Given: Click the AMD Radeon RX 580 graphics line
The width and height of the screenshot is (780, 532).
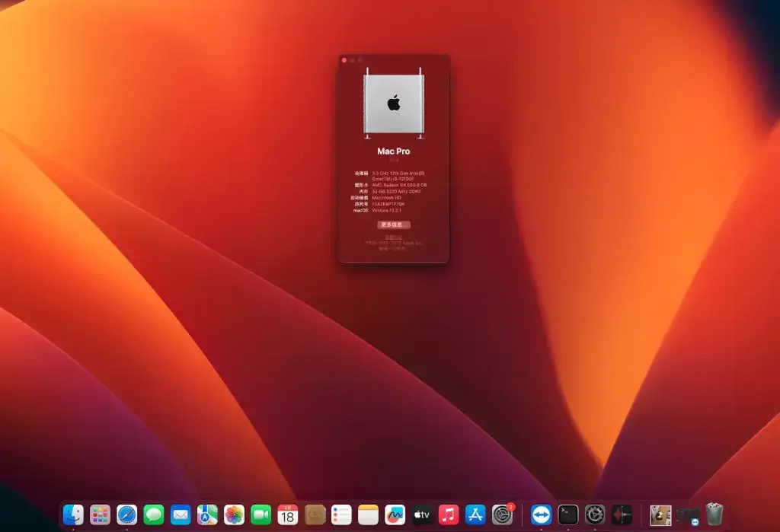Looking at the screenshot, I should (399, 185).
